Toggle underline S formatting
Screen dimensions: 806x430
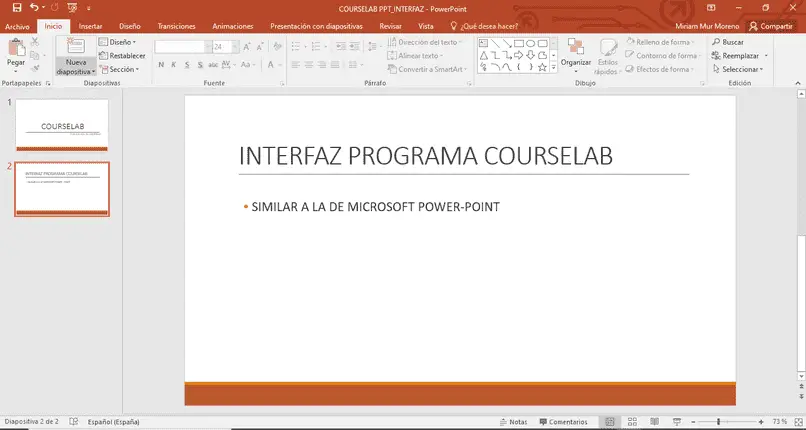[x=187, y=65]
